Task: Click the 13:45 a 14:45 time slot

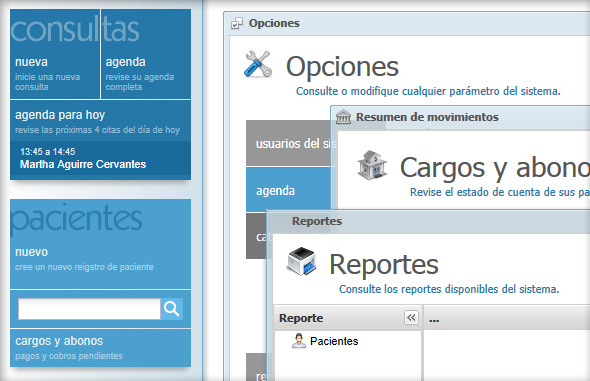Action: click(x=48, y=152)
